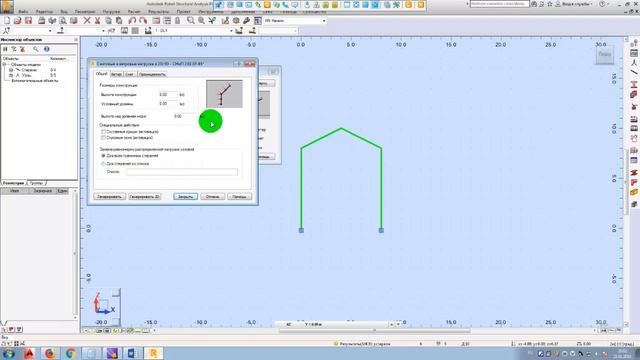
Task: Select the radio option for bars from list
Action: click(x=103, y=164)
